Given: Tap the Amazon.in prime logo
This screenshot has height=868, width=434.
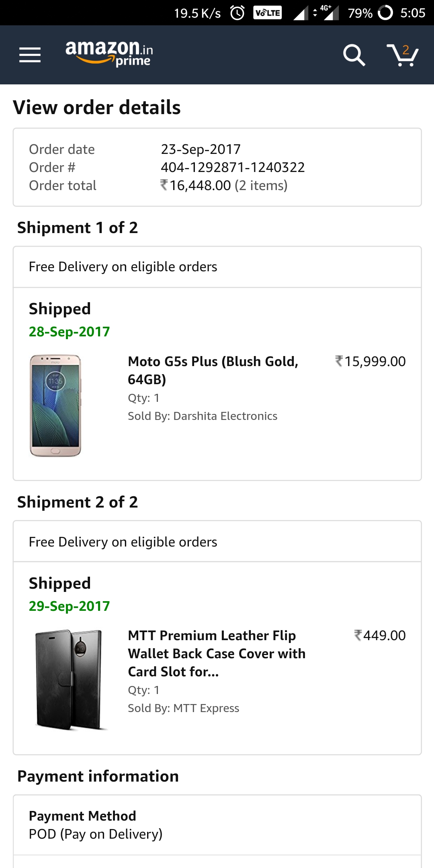Looking at the screenshot, I should click(109, 53).
